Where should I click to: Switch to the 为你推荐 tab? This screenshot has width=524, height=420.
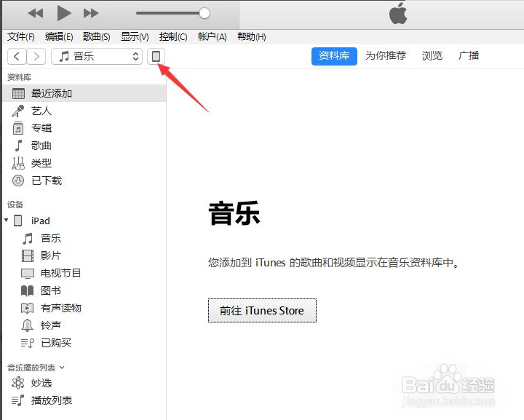pyautogui.click(x=385, y=56)
